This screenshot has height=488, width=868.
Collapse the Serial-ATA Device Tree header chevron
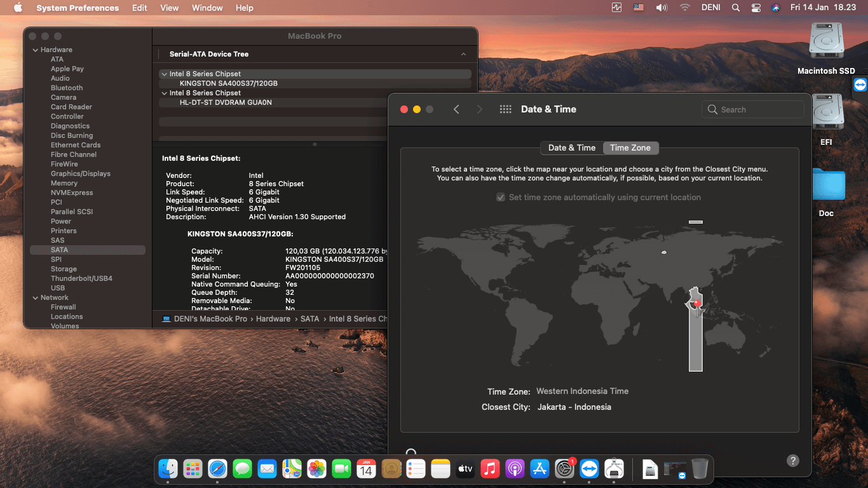464,55
